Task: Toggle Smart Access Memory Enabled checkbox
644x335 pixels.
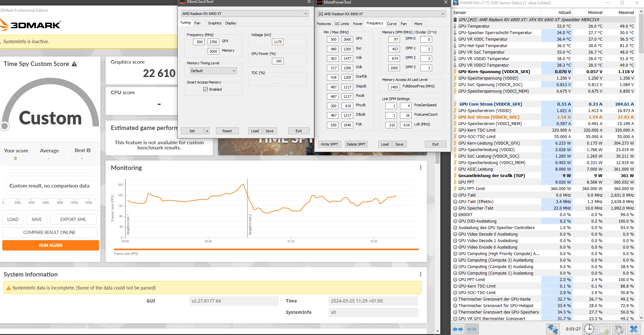Action: tap(206, 89)
